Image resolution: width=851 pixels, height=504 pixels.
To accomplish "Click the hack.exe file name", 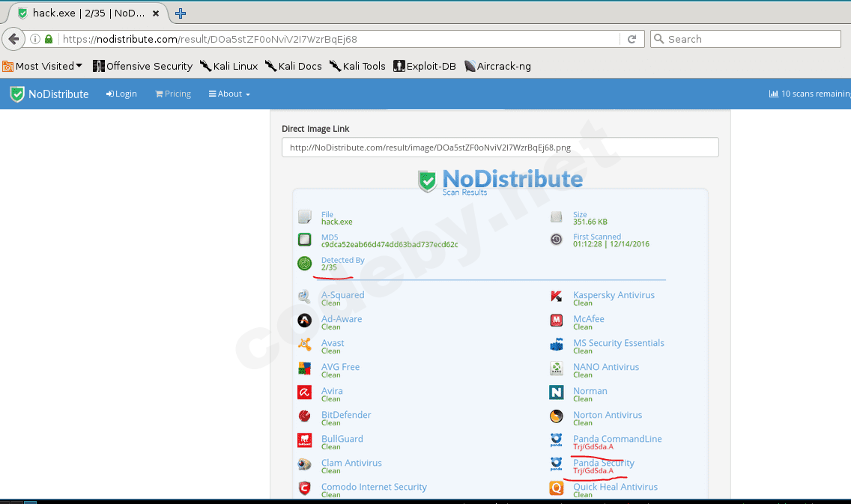I will [336, 222].
